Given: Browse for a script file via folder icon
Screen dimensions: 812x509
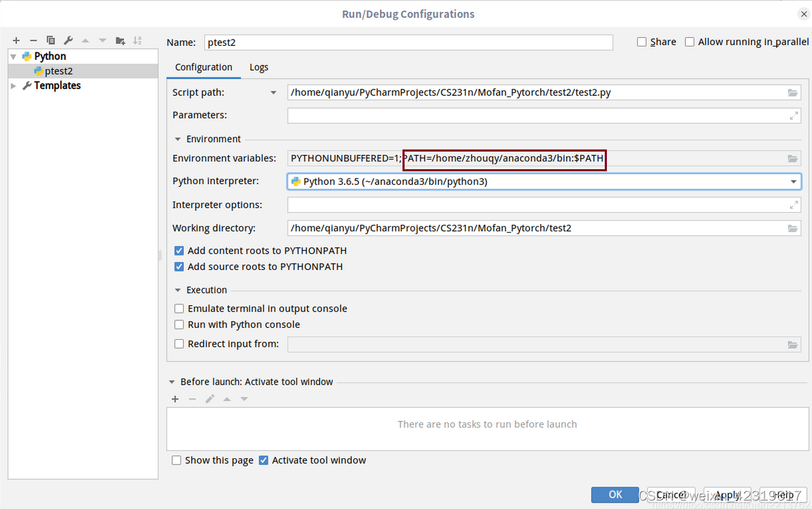Looking at the screenshot, I should point(793,92).
